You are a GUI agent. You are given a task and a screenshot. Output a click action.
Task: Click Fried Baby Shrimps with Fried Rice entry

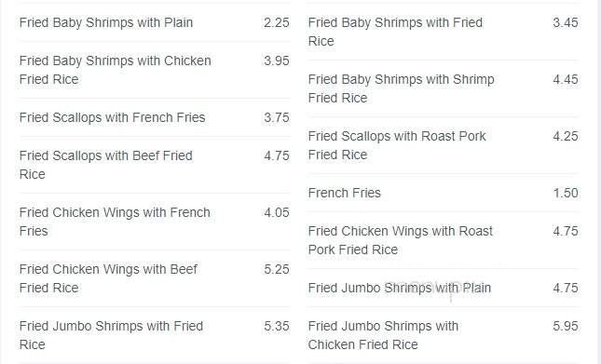tap(396, 32)
